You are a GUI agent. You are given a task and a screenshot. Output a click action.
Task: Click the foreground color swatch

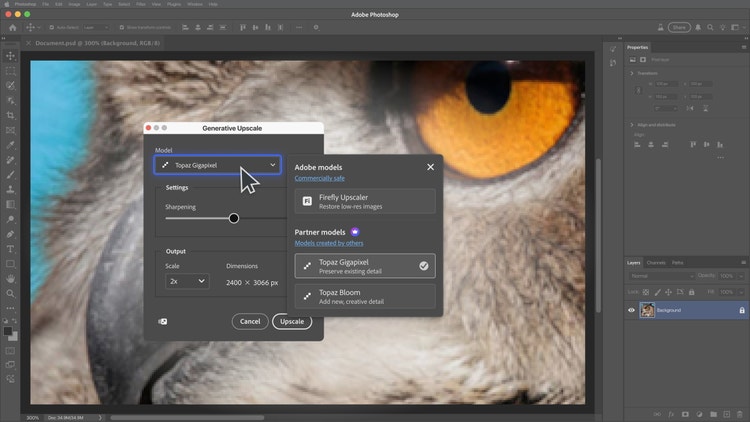(x=7, y=331)
